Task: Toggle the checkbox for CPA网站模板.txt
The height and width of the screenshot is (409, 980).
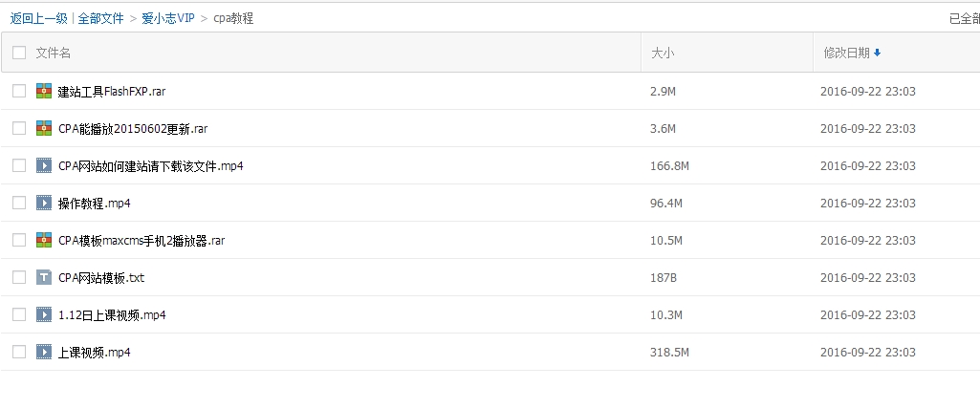Action: 19,277
